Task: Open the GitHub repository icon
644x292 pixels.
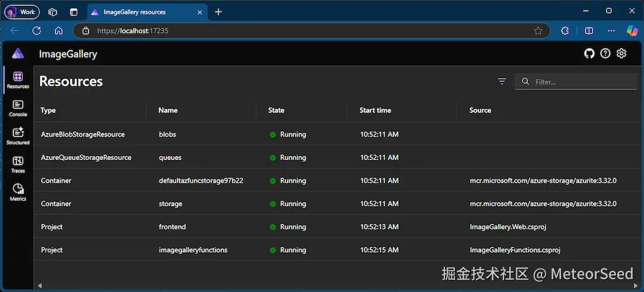Action: pos(590,53)
